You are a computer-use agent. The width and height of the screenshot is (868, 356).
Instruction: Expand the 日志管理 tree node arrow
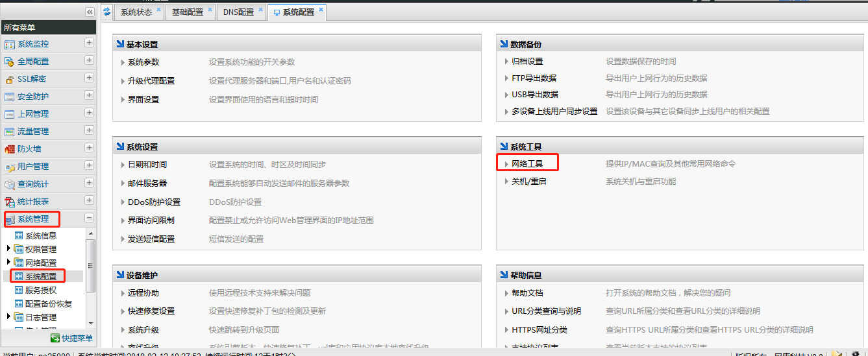point(8,316)
